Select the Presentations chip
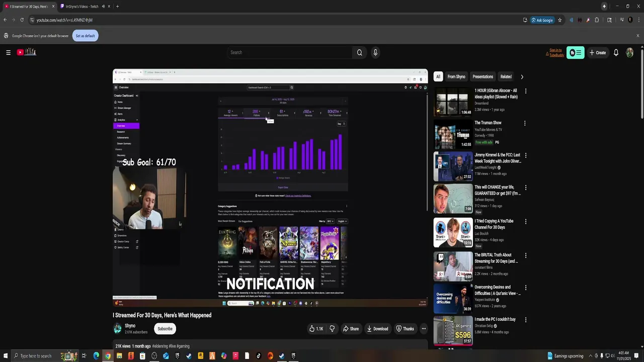 (x=482, y=77)
